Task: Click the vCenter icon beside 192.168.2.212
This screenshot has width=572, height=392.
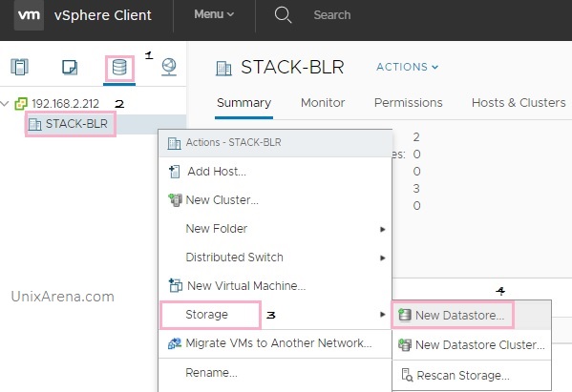Action: [21, 104]
